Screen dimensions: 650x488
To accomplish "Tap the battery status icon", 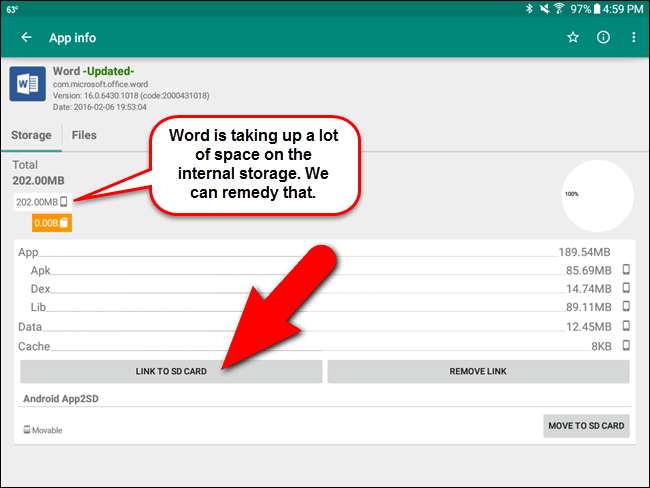I will click(x=597, y=8).
